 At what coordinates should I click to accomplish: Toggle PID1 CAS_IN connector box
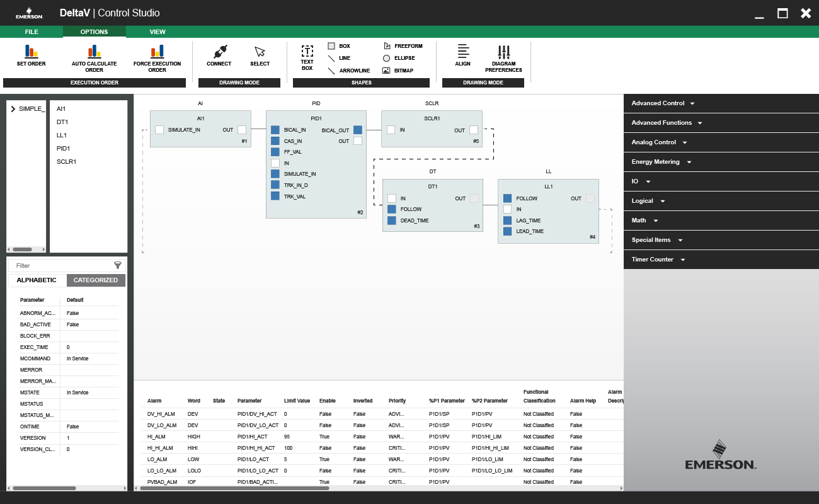[275, 141]
